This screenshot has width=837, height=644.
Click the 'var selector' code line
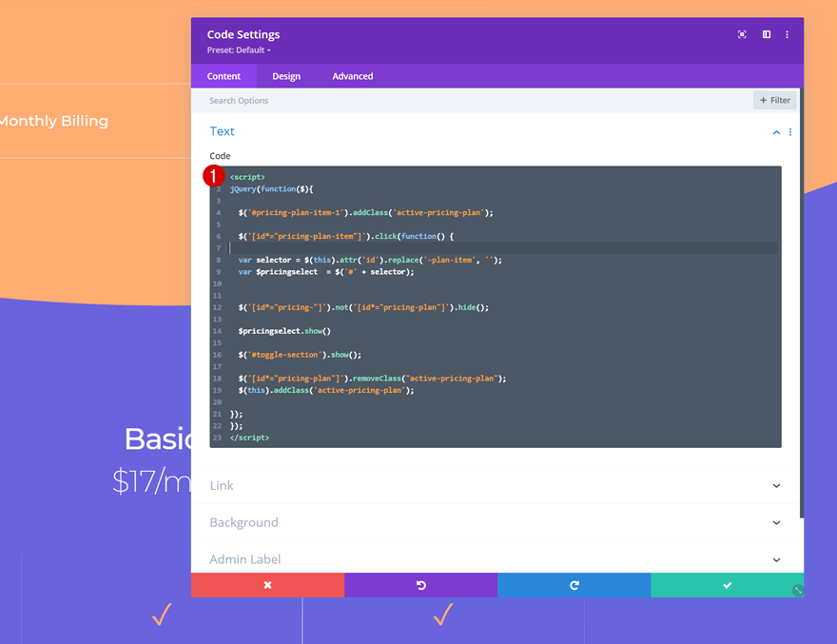point(370,260)
